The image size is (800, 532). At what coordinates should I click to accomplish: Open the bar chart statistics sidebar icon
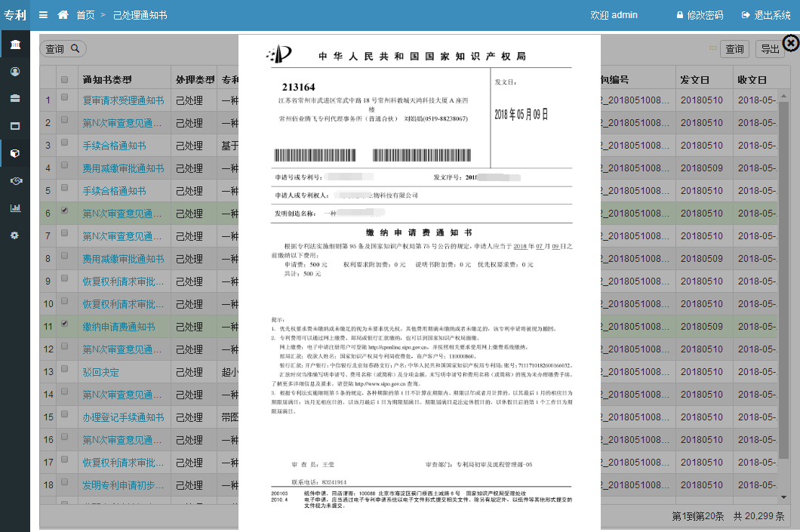click(15, 208)
